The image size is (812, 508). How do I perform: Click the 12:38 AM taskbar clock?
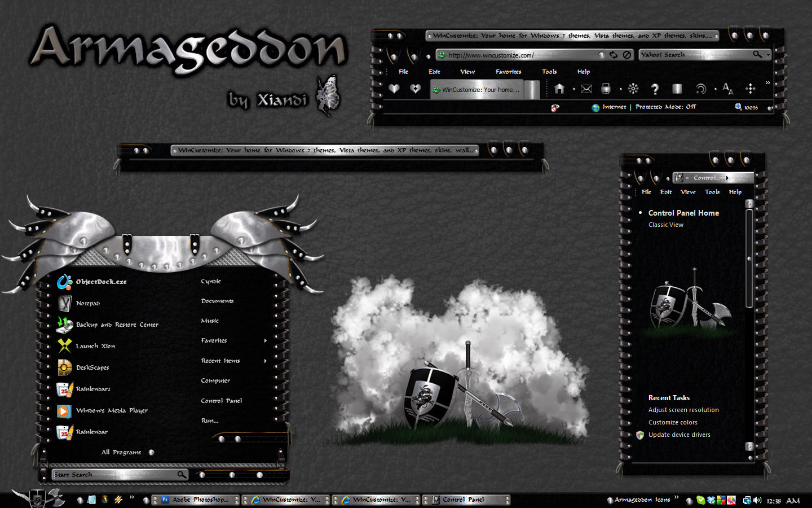(x=783, y=501)
